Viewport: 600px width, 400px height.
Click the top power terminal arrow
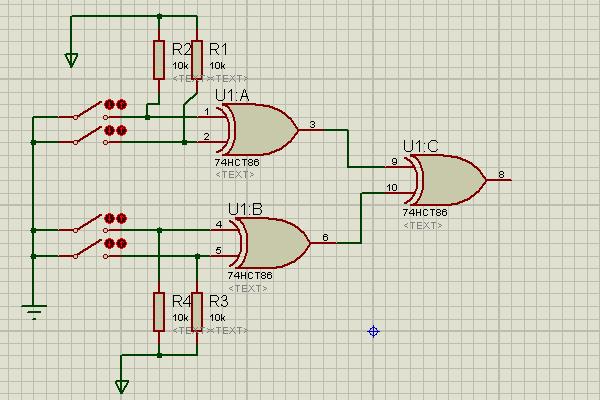(x=71, y=60)
